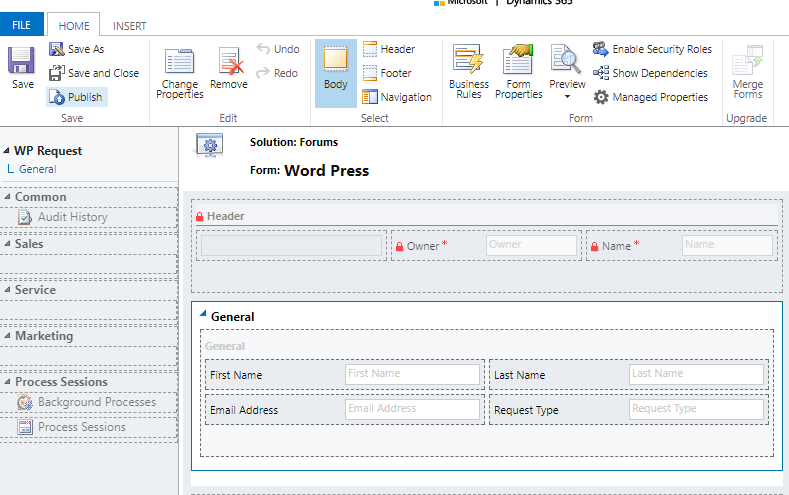Click the empty header placeholder cell
Viewport: 789px width, 495px height.
pos(291,245)
